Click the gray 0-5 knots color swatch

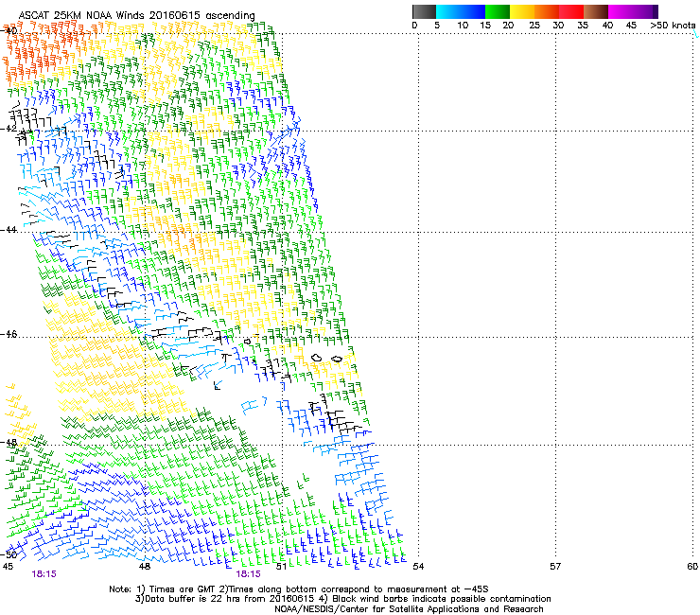click(x=424, y=11)
